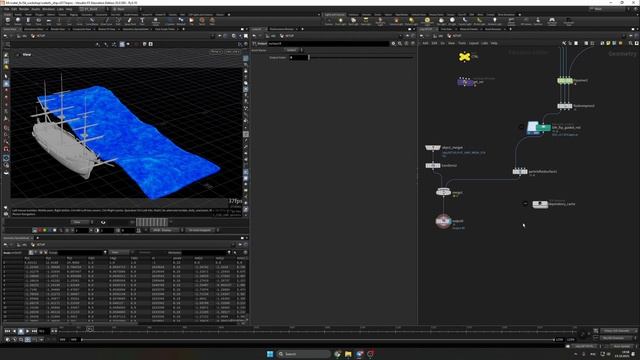Screen dimensions: 640x360
Task: Switch to the Tree View pane tab
Action: 446,29
